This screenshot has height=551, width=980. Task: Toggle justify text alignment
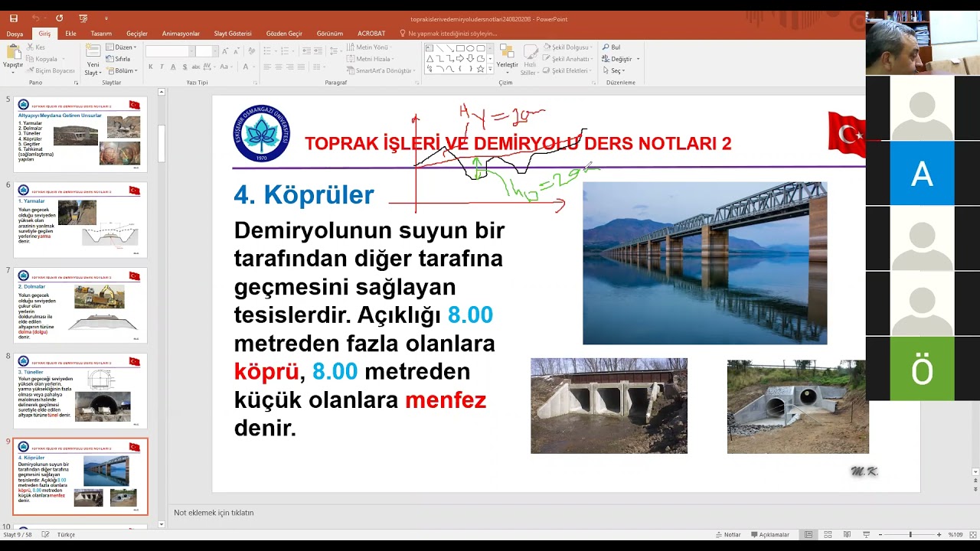click(x=302, y=67)
